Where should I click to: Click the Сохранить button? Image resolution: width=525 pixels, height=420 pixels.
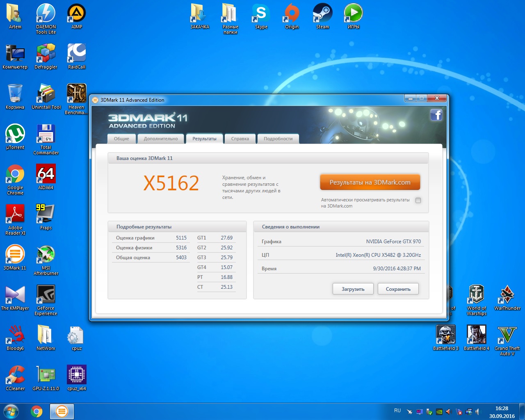coord(398,289)
